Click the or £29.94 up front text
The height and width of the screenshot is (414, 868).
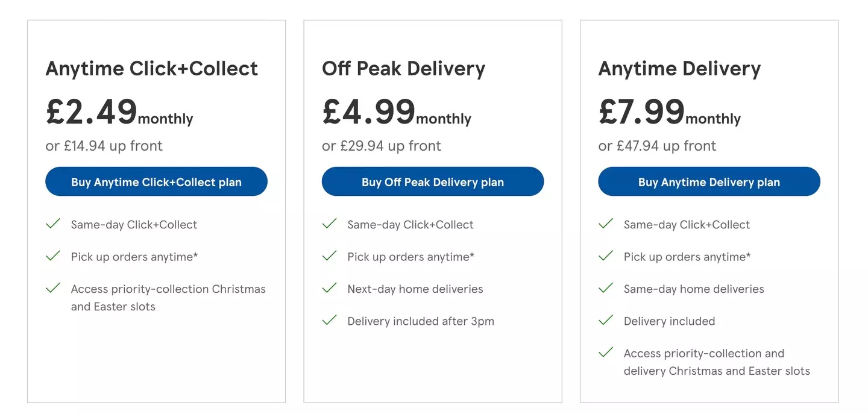[382, 145]
